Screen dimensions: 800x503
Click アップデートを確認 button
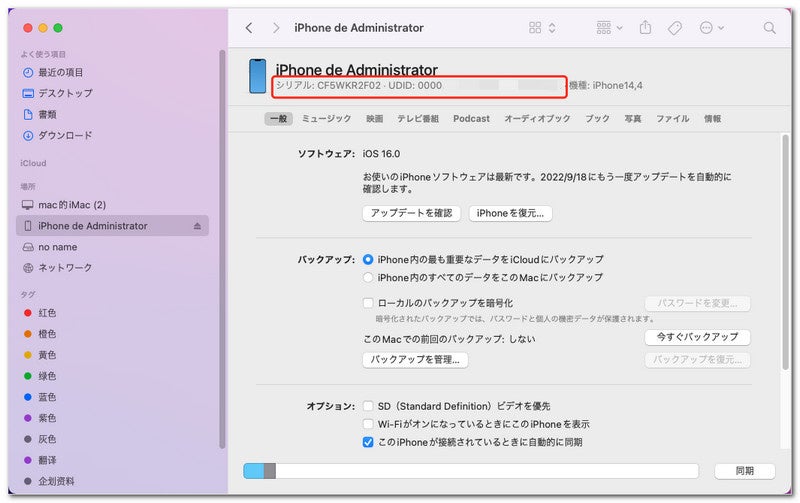pos(412,213)
